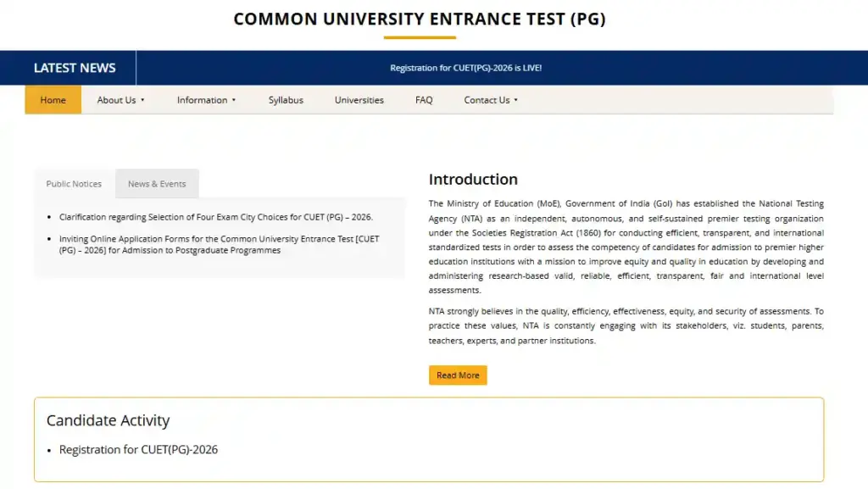Switch to the Public Notices tab

(x=73, y=183)
